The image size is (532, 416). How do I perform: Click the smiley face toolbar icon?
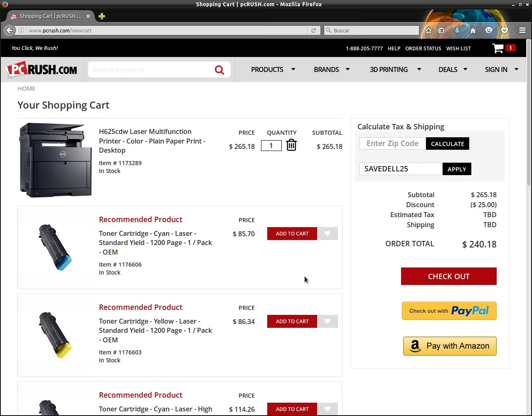[489, 30]
